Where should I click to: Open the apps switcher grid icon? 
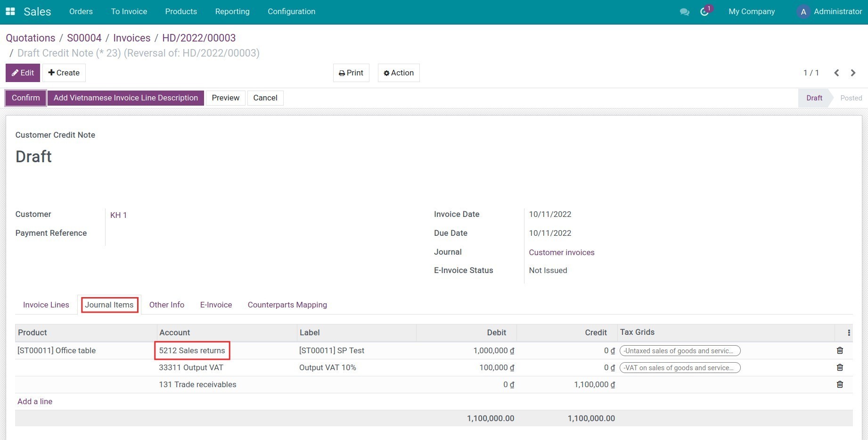[x=9, y=11]
